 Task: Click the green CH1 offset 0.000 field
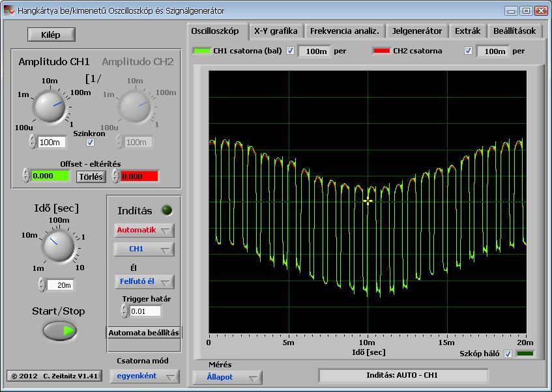pos(50,176)
